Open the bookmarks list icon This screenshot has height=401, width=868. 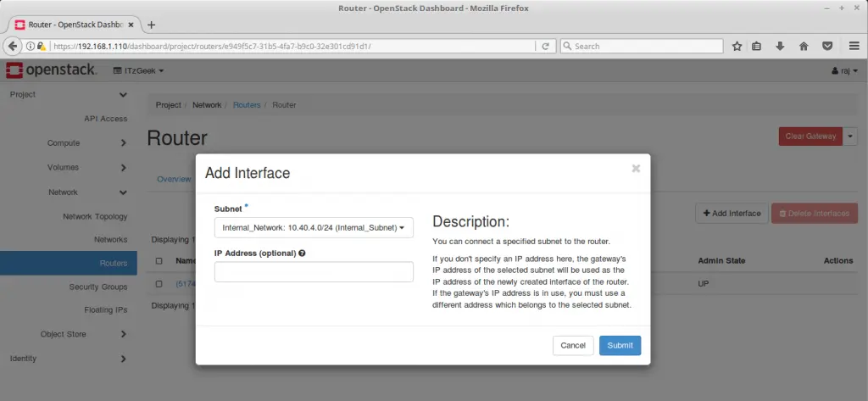pos(757,47)
